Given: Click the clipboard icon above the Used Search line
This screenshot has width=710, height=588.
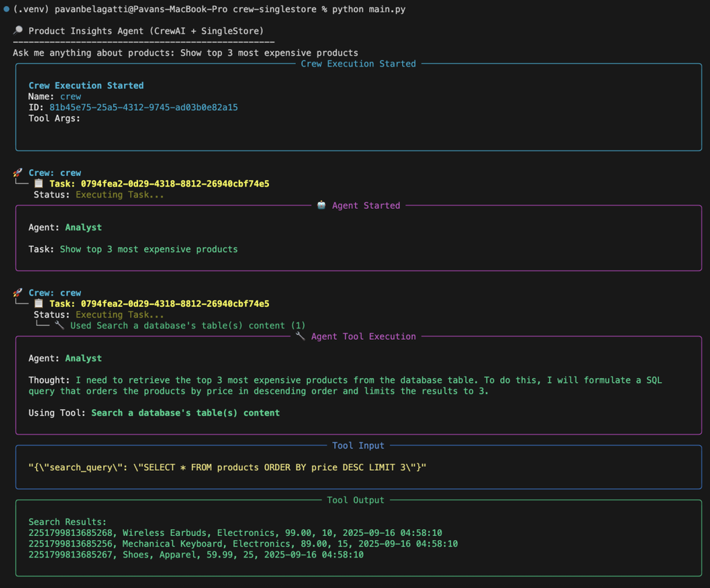Looking at the screenshot, I should [39, 304].
